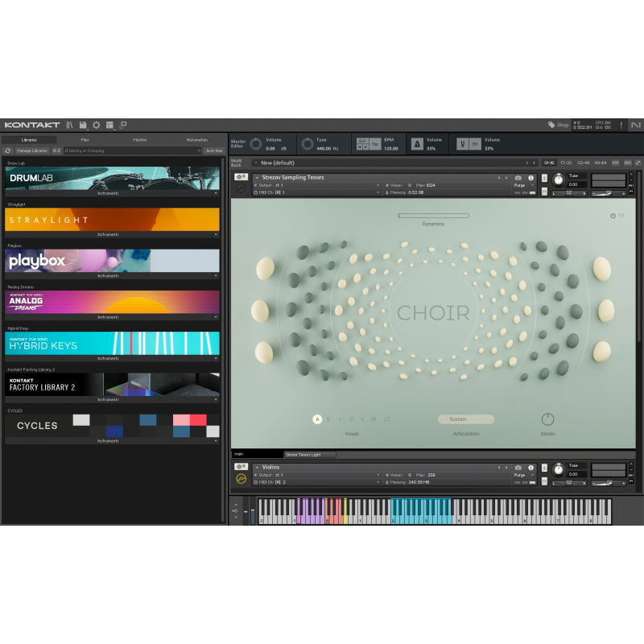The height and width of the screenshot is (644, 644).
Task: Click the Shop tag icon
Action: [551, 125]
